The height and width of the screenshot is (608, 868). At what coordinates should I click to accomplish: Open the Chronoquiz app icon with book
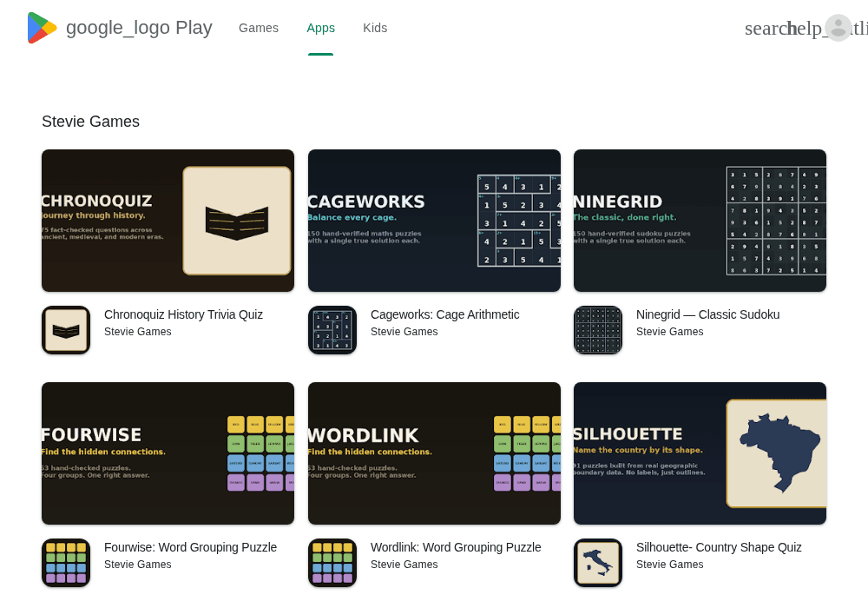(66, 330)
